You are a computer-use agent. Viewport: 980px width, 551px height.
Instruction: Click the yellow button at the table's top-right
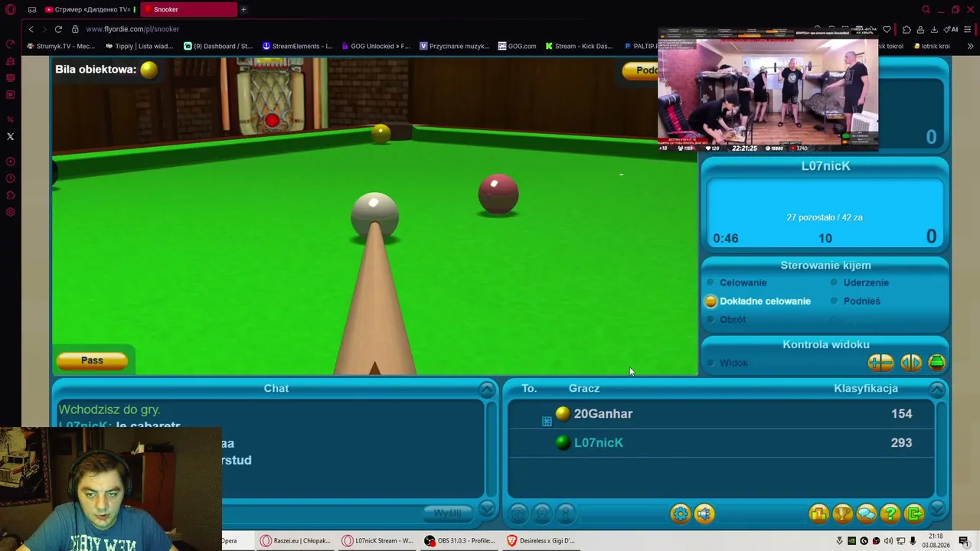tap(640, 70)
